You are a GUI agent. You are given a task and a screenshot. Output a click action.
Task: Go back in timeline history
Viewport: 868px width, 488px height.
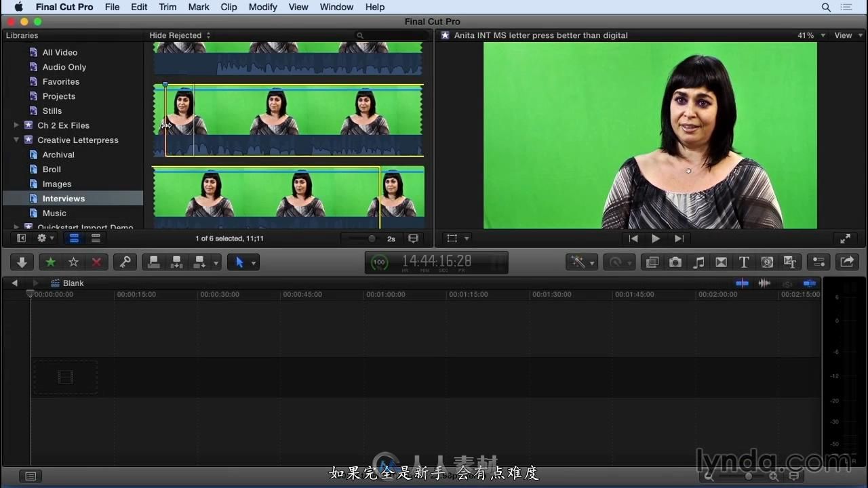point(14,283)
